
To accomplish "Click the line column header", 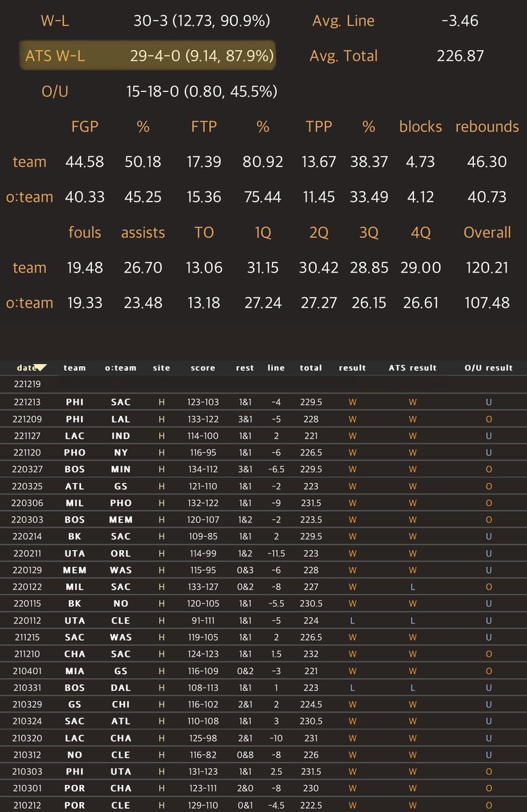I will coord(276,368).
